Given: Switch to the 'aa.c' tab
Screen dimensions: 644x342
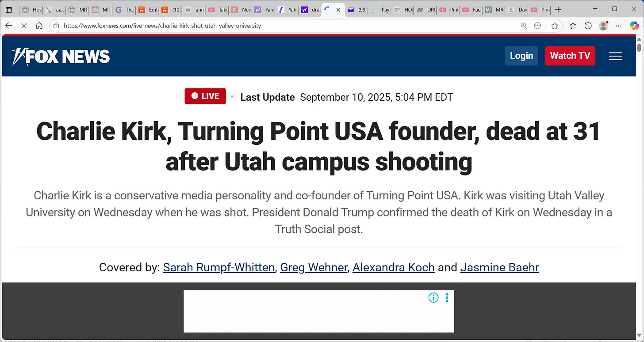Looking at the screenshot, I should click(x=55, y=10).
